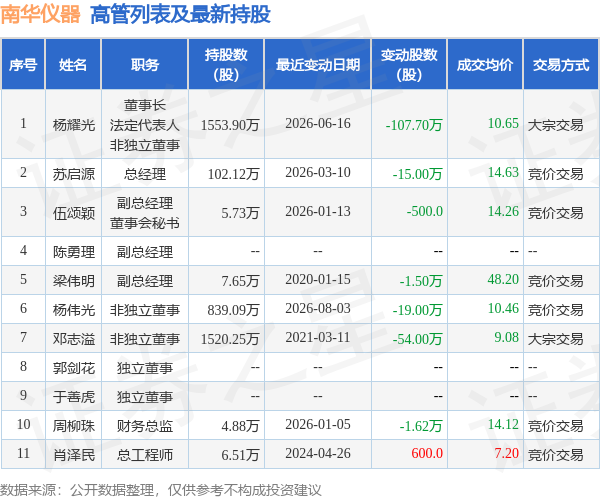Select the 姓名 column header
This screenshot has width=600, height=499.
pyautogui.click(x=73, y=64)
